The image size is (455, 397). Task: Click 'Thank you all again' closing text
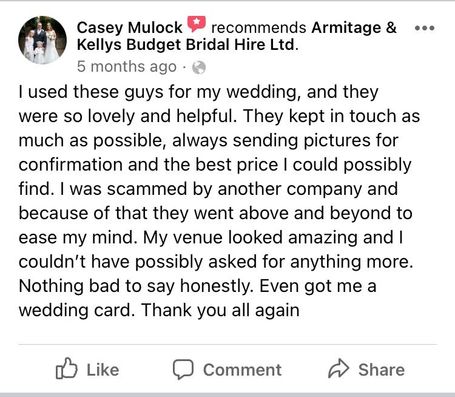[x=220, y=311]
